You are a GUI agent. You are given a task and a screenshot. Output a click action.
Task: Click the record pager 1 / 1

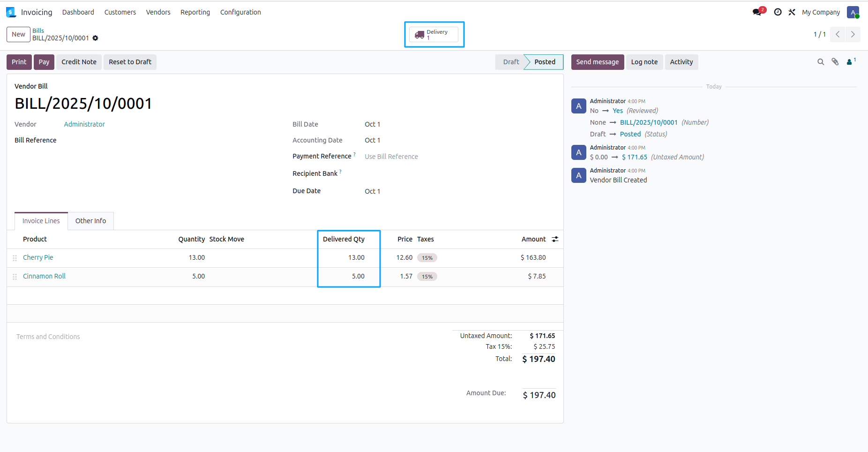point(820,34)
